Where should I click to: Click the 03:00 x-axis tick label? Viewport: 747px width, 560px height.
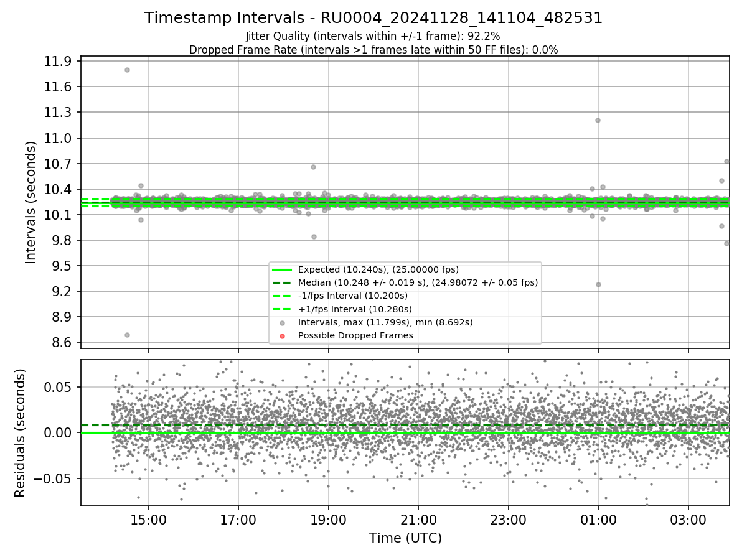[x=688, y=519]
